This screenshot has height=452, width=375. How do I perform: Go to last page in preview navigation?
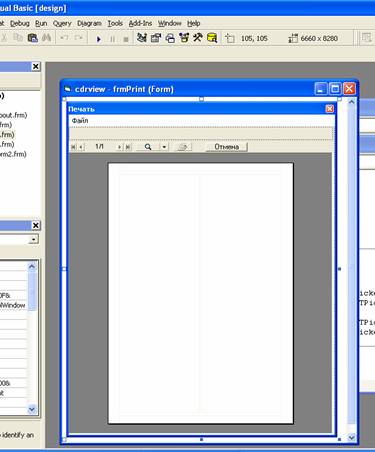click(128, 147)
